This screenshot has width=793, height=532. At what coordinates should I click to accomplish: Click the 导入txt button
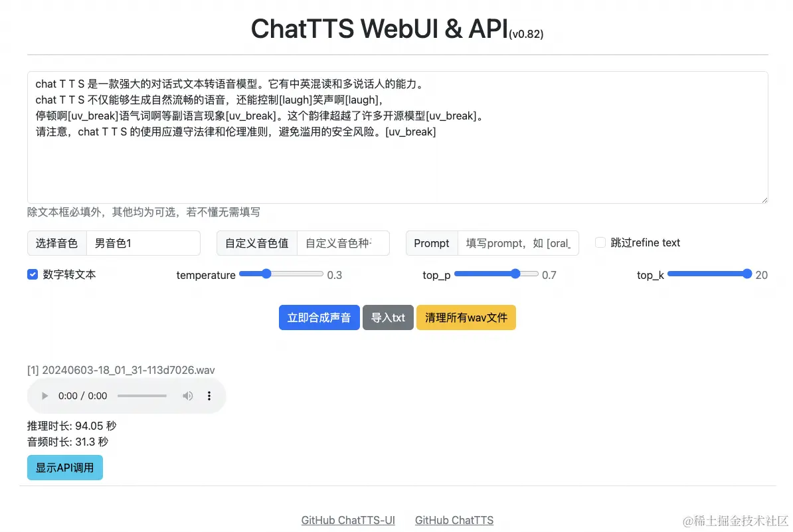(x=388, y=317)
